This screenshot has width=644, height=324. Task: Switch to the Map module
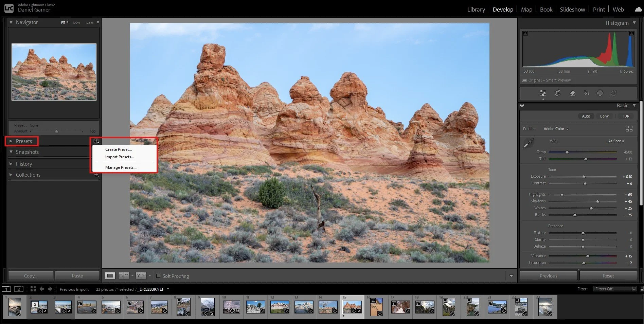[x=526, y=10]
